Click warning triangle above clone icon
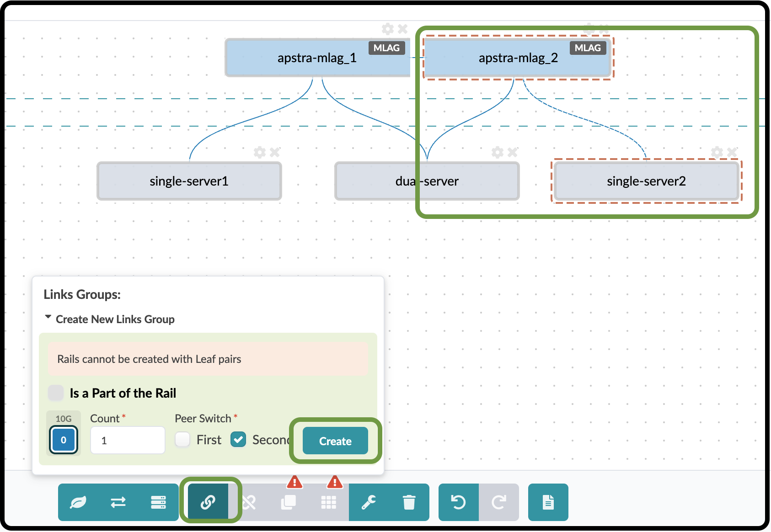This screenshot has height=532, width=771. (294, 482)
